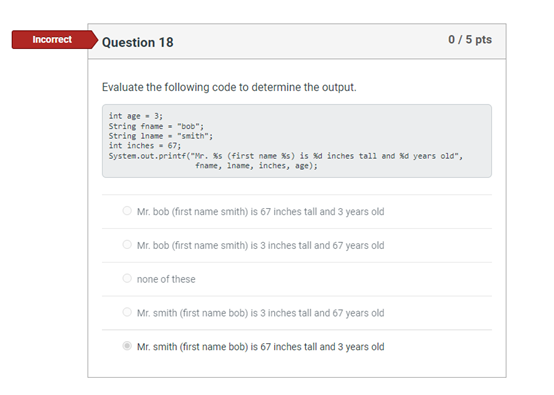Viewport: 554px width, 395px height.
Task: Click the 0 / 5 pts score
Action: click(470, 40)
